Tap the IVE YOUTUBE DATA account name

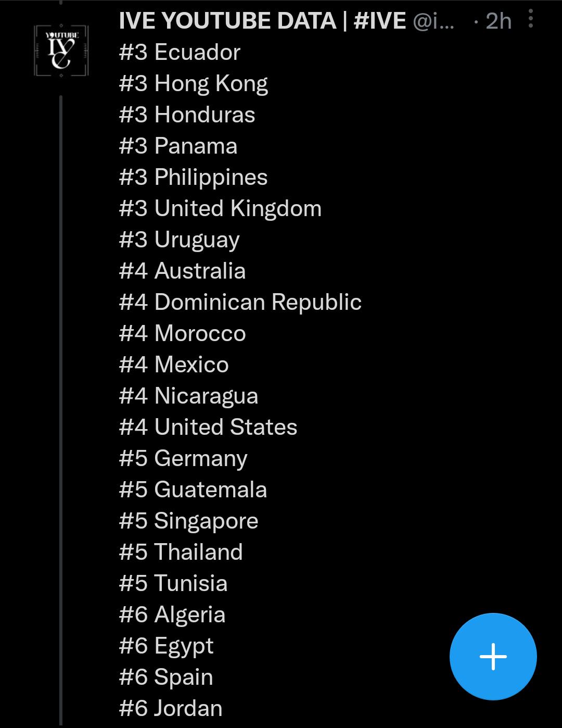263,21
